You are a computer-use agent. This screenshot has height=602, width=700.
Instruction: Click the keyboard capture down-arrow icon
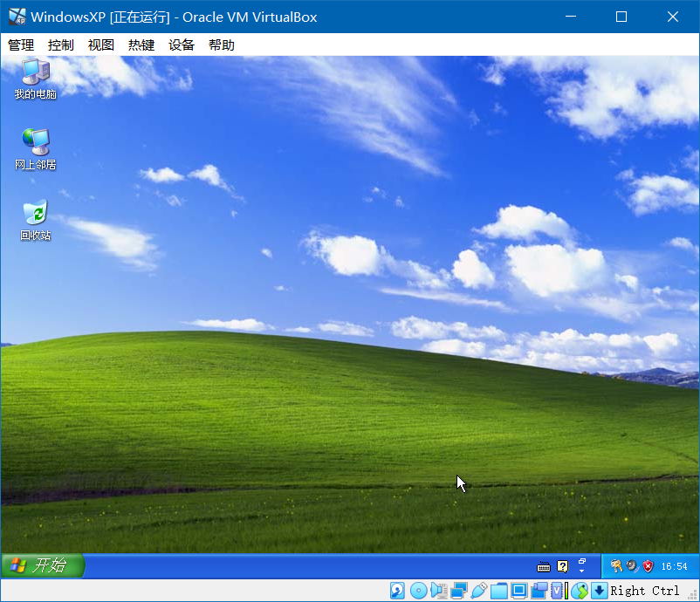tap(599, 591)
